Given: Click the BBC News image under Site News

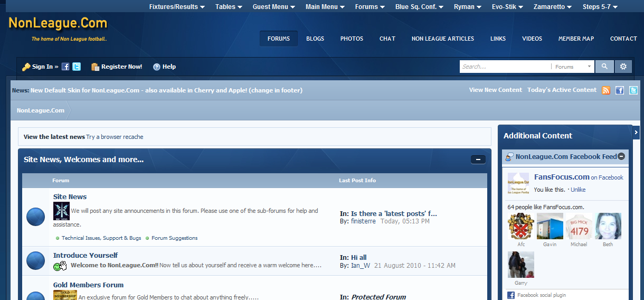Looking at the screenshot, I should tap(61, 211).
